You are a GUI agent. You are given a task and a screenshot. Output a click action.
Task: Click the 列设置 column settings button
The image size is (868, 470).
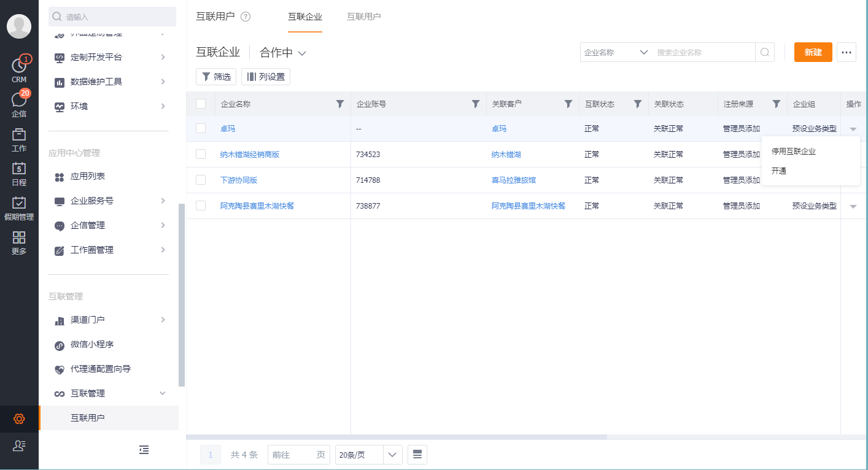(266, 77)
